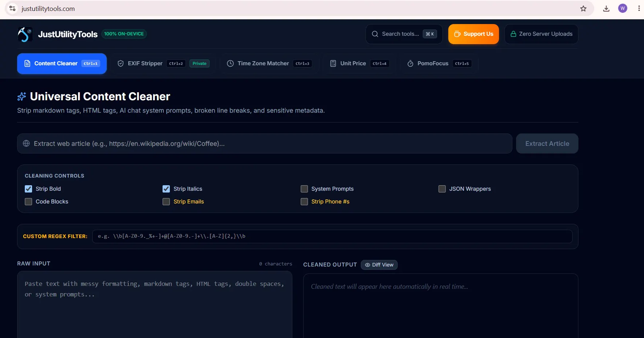
Task: Toggle the Diff View button
Action: click(x=379, y=265)
